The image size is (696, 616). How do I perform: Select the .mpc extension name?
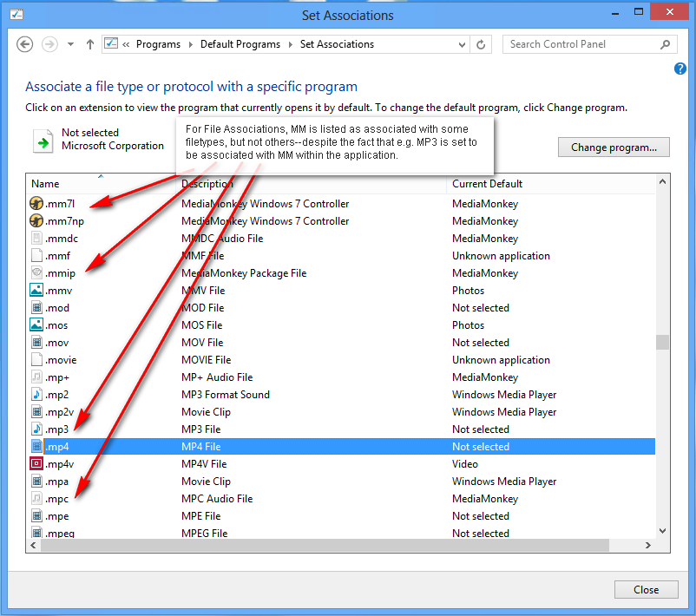point(56,499)
